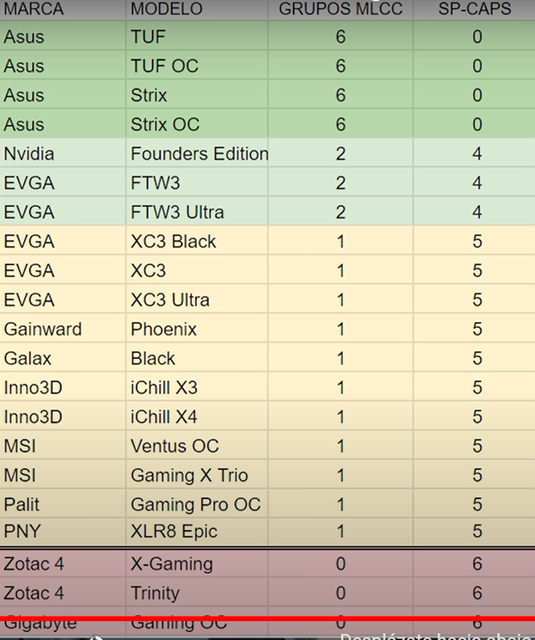
Task: Select the XLR8 Epic model cell
Action: click(x=197, y=532)
